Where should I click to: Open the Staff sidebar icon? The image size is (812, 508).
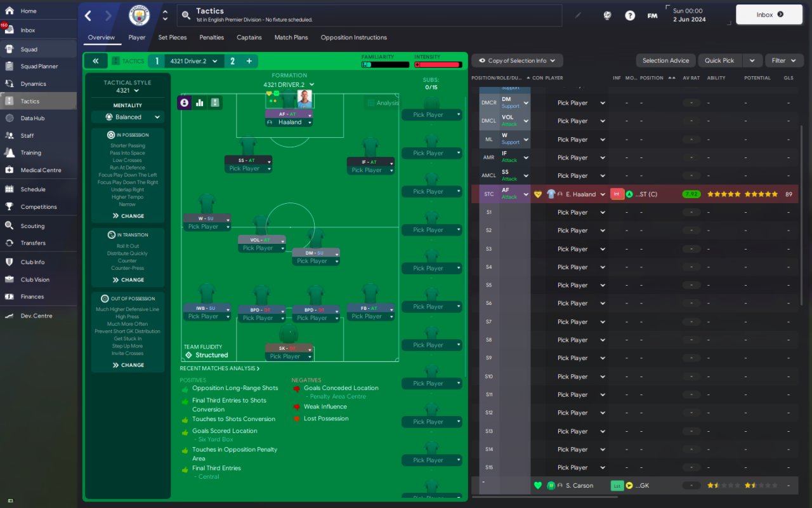point(9,135)
